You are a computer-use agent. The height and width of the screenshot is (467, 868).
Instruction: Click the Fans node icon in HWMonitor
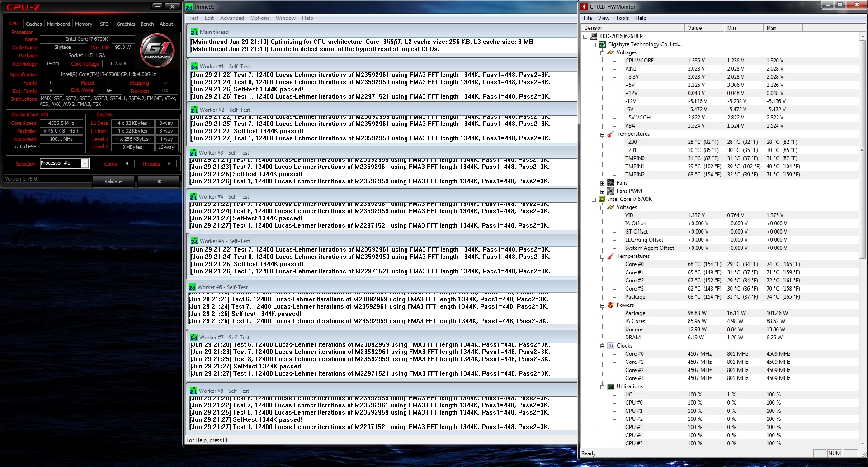pyautogui.click(x=611, y=183)
